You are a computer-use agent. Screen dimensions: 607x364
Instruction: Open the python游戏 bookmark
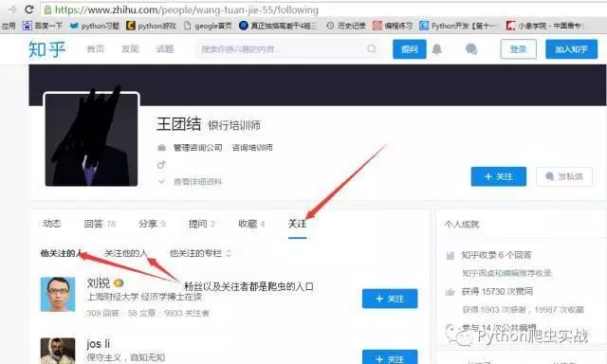pos(152,26)
